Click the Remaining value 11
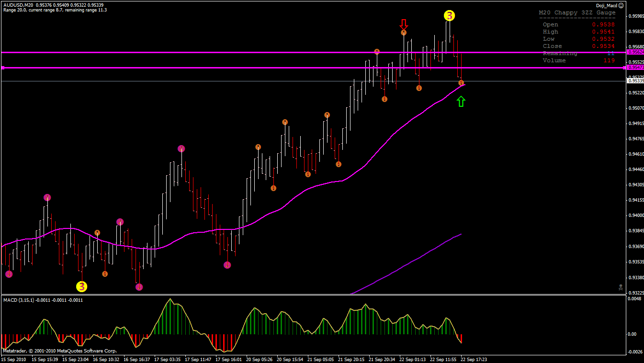Image resolution: width=644 pixels, height=363 pixels. click(611, 53)
